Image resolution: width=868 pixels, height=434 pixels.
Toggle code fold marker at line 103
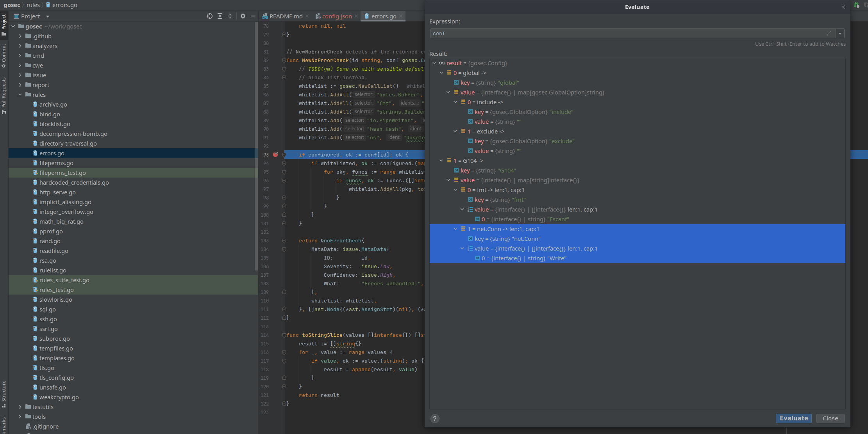click(x=284, y=240)
